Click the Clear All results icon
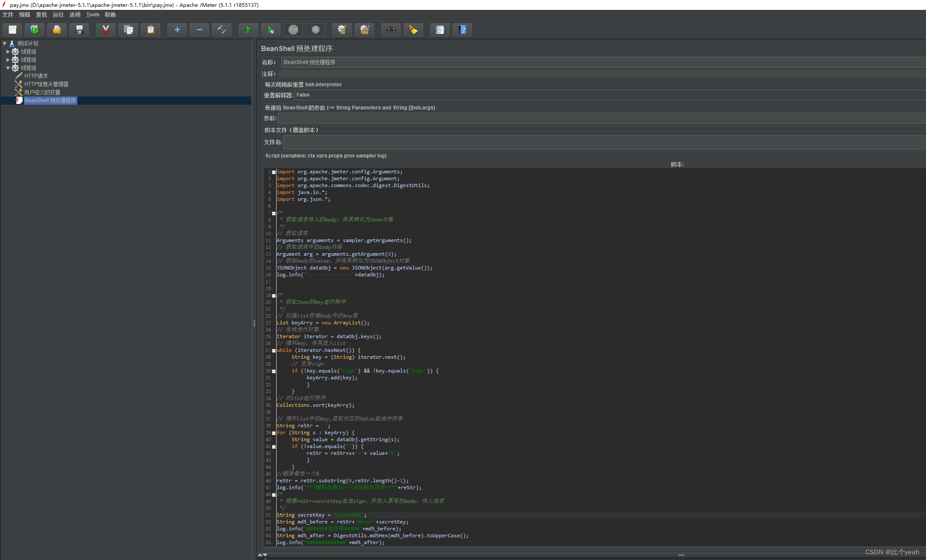The image size is (926, 560). click(364, 30)
